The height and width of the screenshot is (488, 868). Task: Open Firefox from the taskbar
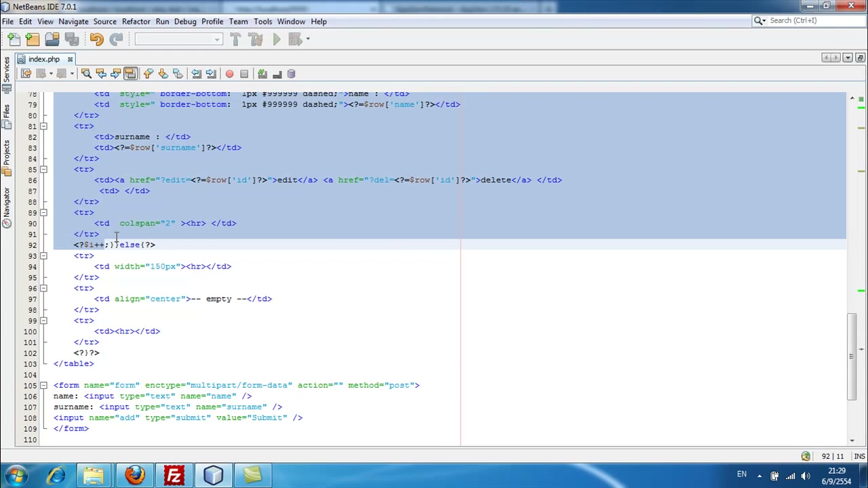coord(135,475)
